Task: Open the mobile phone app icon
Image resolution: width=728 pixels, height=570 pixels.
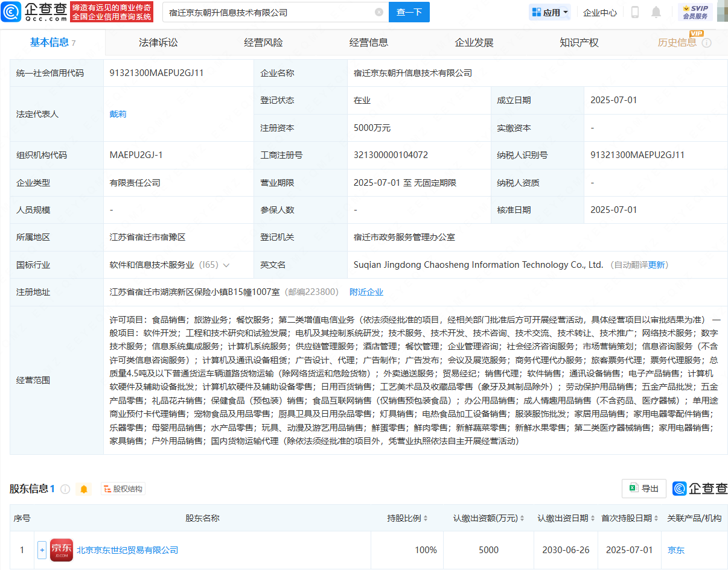Action: click(x=635, y=12)
